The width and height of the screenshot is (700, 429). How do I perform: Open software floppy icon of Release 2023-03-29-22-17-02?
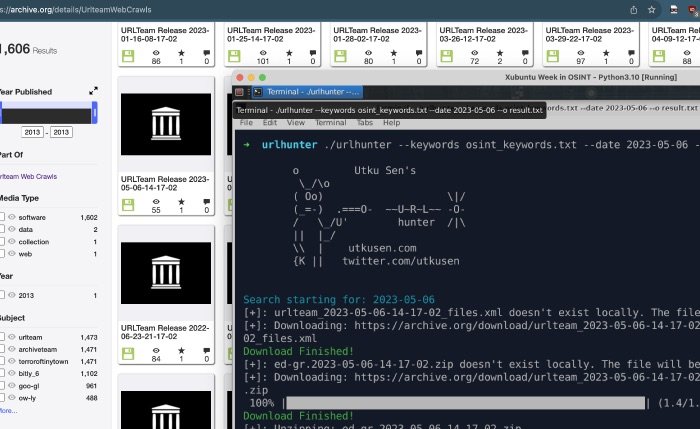(x=553, y=56)
